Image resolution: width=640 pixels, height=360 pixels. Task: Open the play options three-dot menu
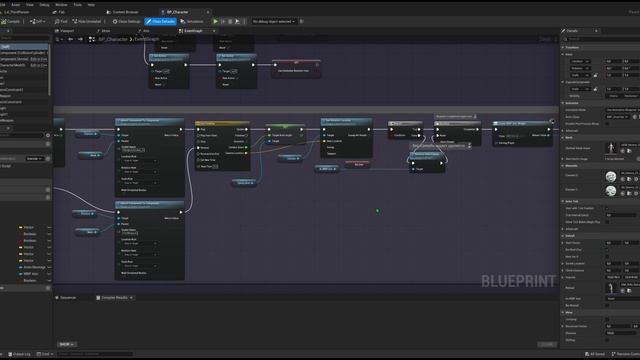(x=244, y=21)
